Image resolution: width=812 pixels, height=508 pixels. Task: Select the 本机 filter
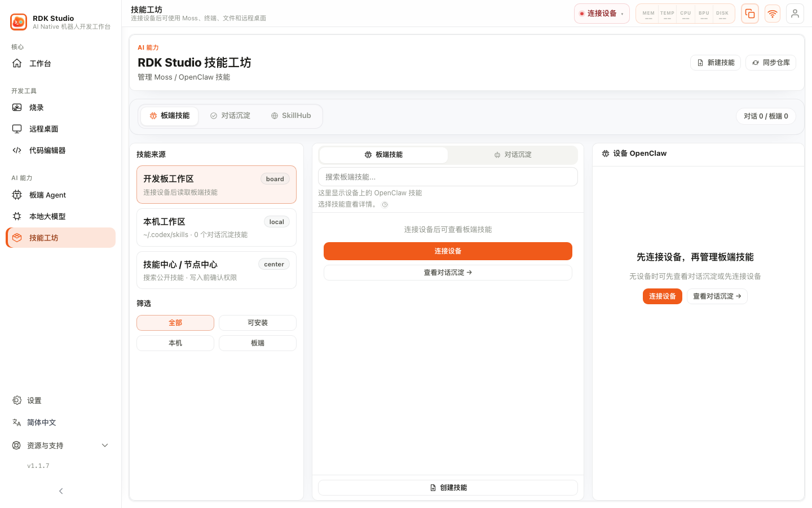click(x=175, y=343)
